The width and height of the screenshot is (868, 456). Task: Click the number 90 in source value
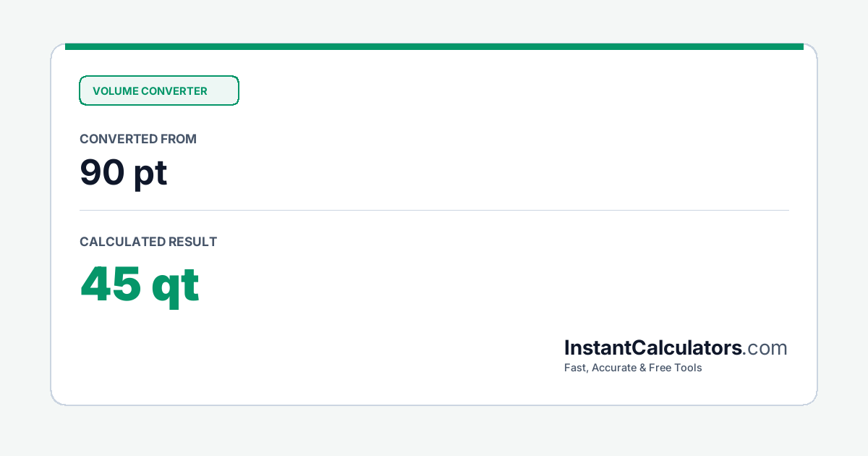(102, 172)
